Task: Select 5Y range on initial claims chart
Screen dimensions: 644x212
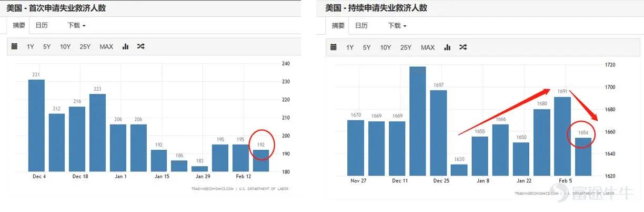Action: (x=47, y=47)
